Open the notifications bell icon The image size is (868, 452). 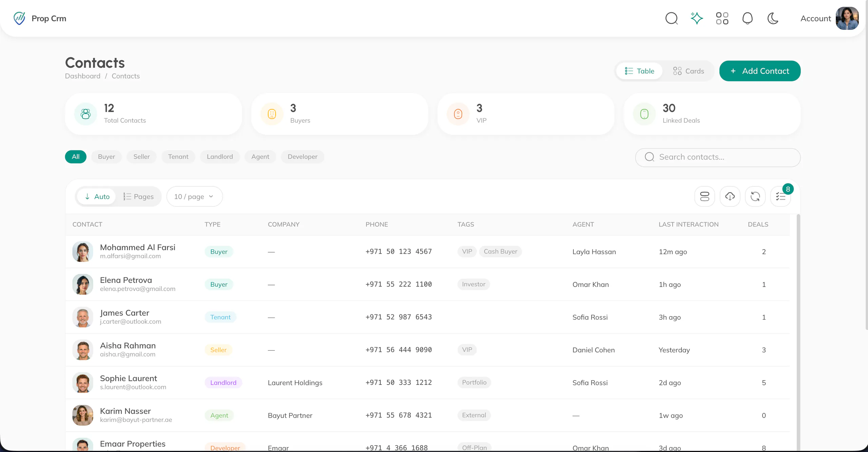[x=748, y=18]
